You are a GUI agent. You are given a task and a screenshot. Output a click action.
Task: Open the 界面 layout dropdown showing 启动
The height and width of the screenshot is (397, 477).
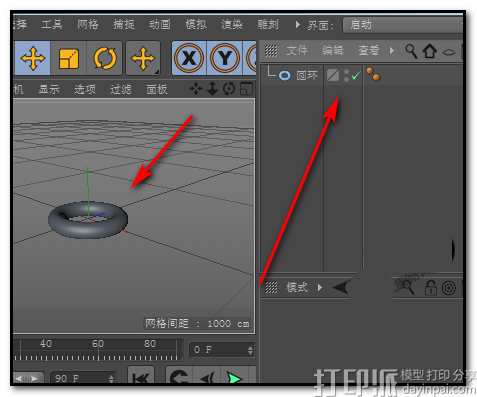tap(402, 25)
